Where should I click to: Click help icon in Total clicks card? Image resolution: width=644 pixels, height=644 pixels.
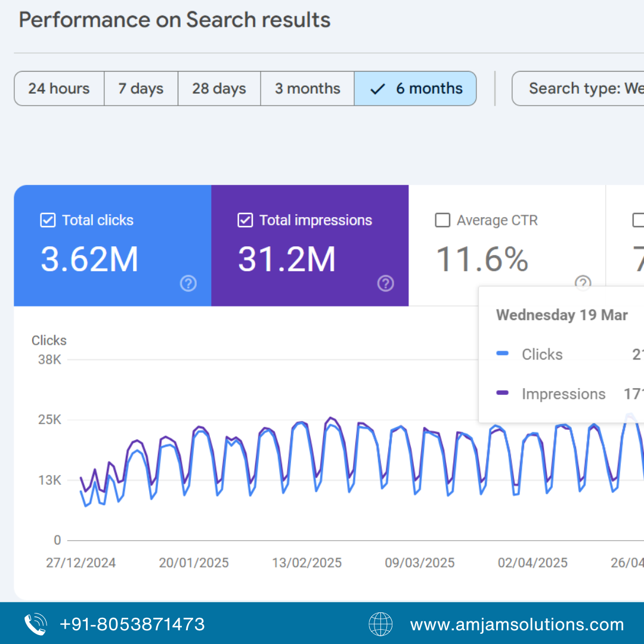[188, 284]
